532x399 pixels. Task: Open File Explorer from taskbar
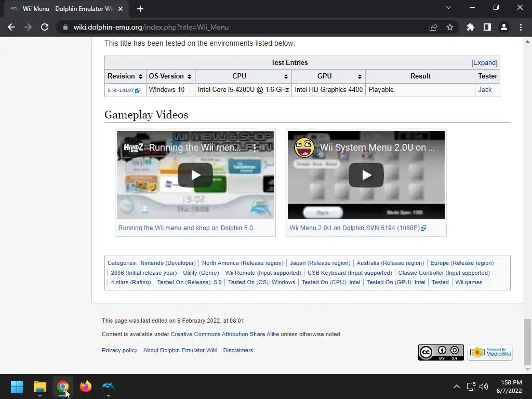39,387
